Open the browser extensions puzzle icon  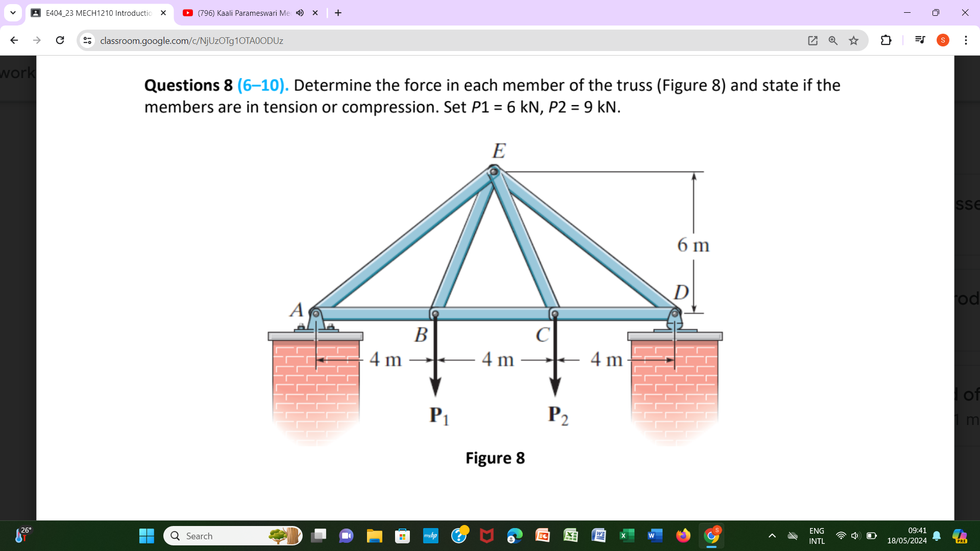point(886,40)
